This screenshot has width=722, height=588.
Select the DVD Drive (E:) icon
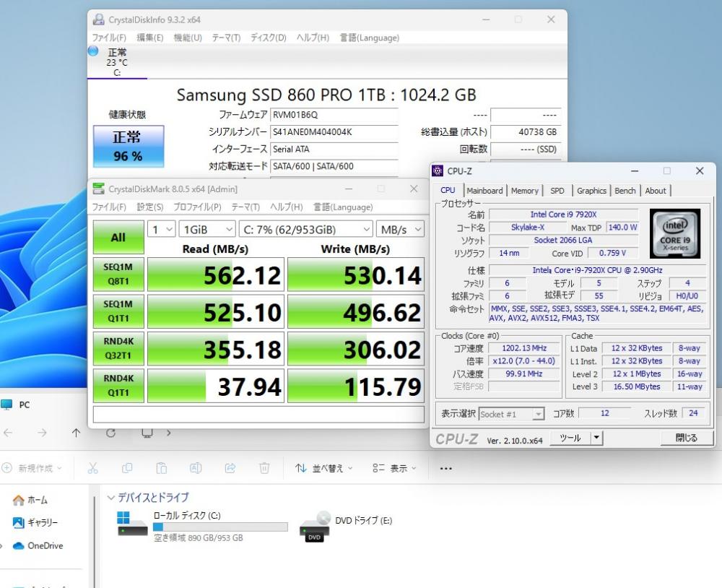pyautogui.click(x=315, y=527)
